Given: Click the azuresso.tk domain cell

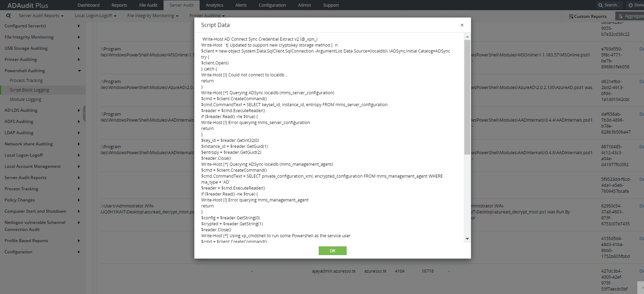Looking at the screenshot, I should point(375,271).
